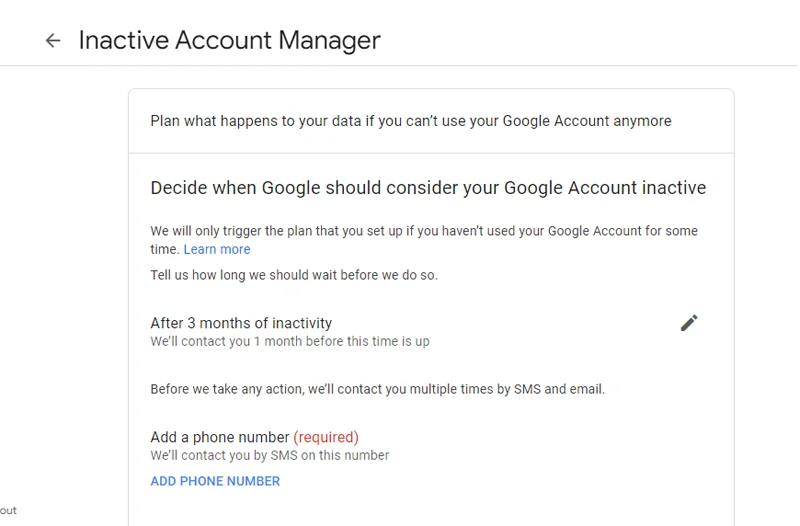Click the red (required) label
The image size is (800, 526).
(x=326, y=437)
